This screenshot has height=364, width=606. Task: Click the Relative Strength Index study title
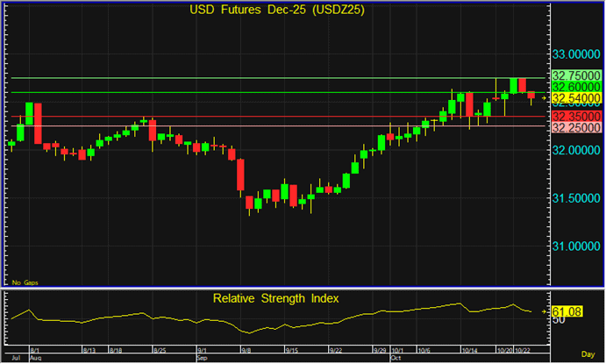click(x=276, y=298)
